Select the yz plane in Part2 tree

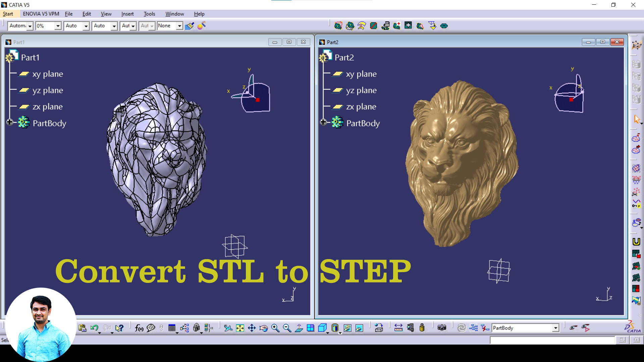coord(361,90)
